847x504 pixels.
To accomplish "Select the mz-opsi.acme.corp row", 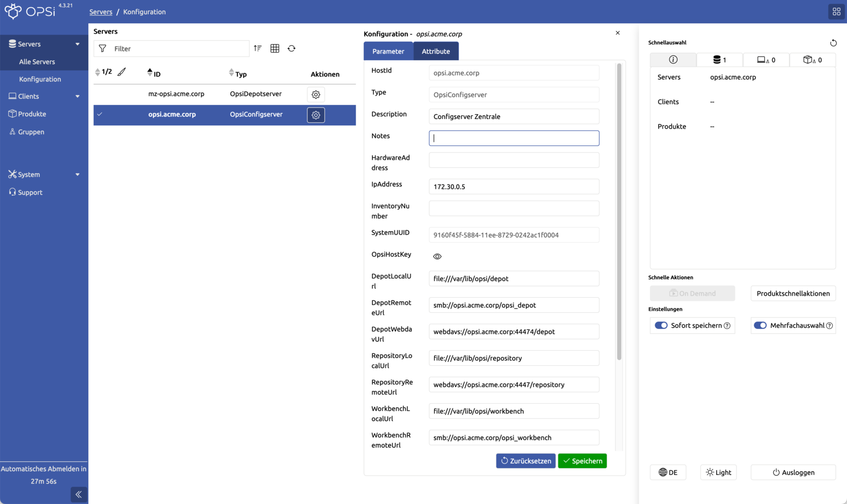I will (225, 94).
